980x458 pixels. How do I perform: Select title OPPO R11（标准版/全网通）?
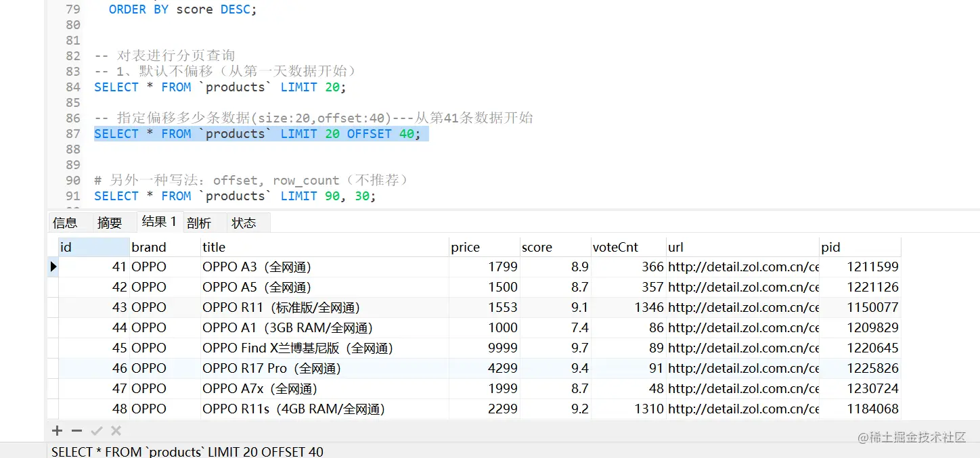pos(325,307)
